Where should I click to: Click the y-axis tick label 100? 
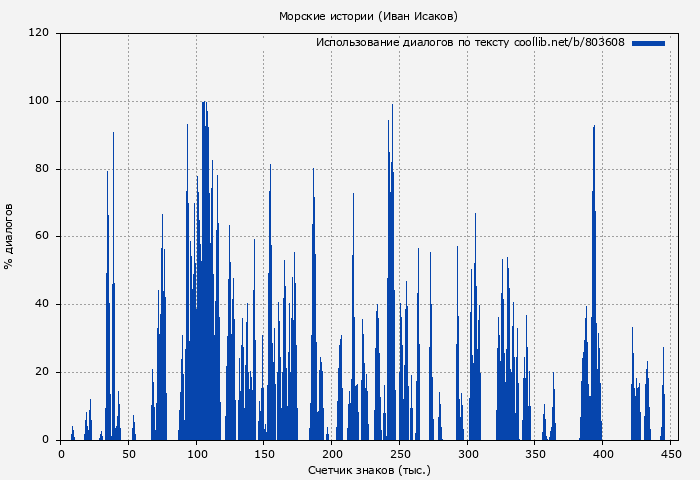click(x=39, y=101)
